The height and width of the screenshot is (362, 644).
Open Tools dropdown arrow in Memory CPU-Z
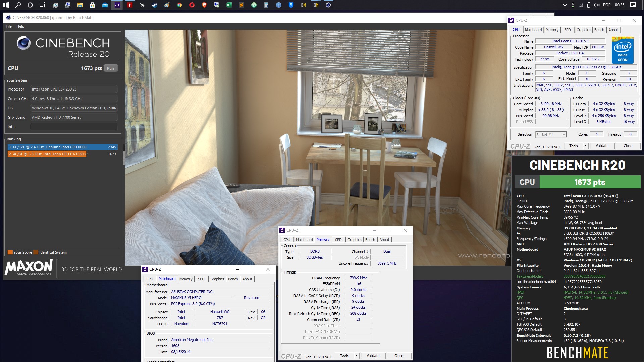[357, 356]
